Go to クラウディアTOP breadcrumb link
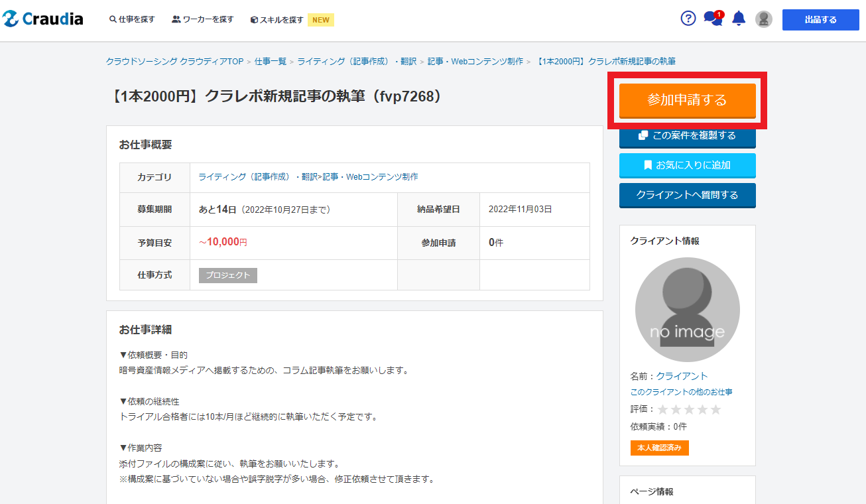The image size is (866, 504). pyautogui.click(x=174, y=61)
